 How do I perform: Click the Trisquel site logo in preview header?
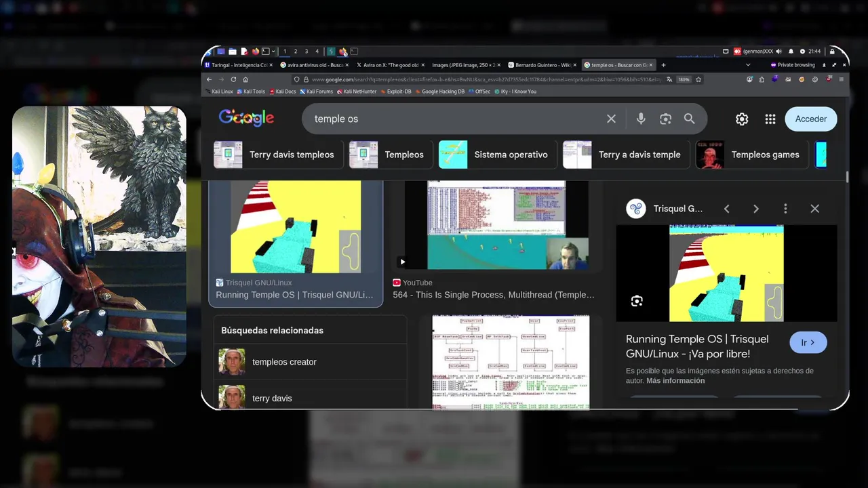(x=636, y=209)
